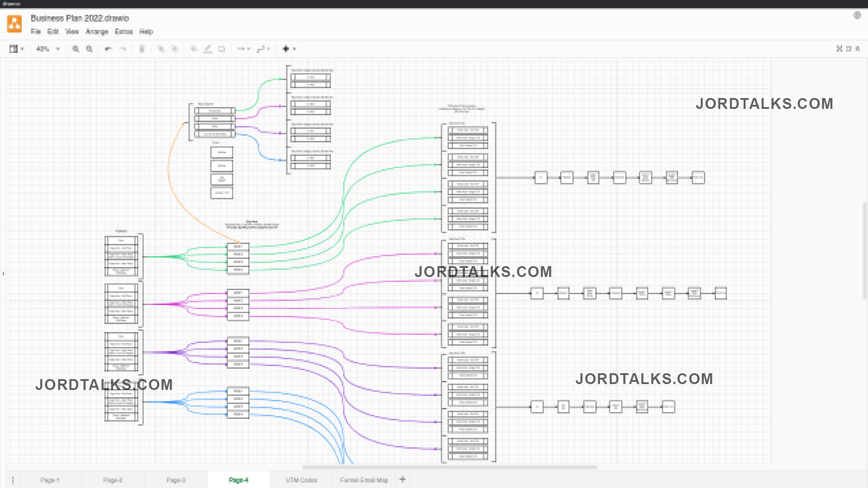Switch to the Funnel Email Map page
This screenshot has height=488, width=868.
coord(364,480)
